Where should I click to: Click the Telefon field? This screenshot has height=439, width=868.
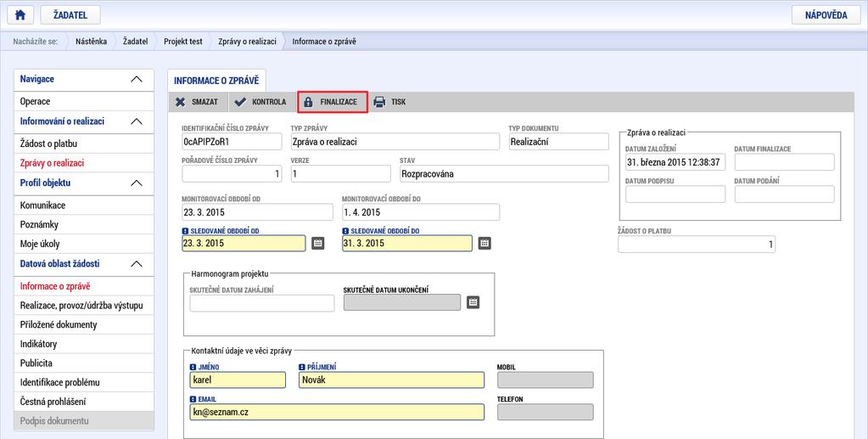pos(546,412)
